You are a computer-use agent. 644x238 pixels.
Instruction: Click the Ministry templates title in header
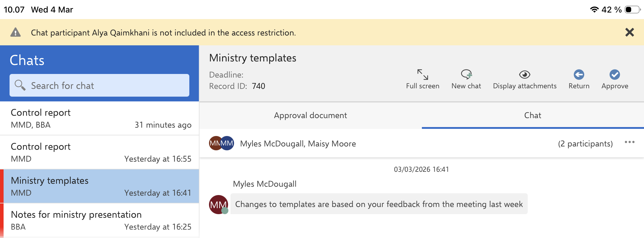tap(253, 58)
